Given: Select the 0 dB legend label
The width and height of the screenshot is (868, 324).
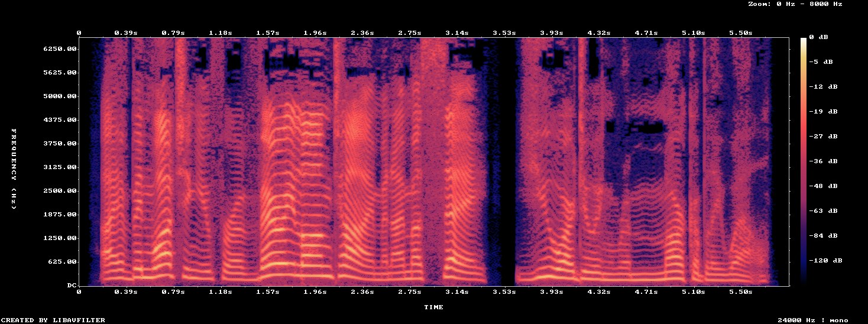Looking at the screenshot, I should coord(818,37).
